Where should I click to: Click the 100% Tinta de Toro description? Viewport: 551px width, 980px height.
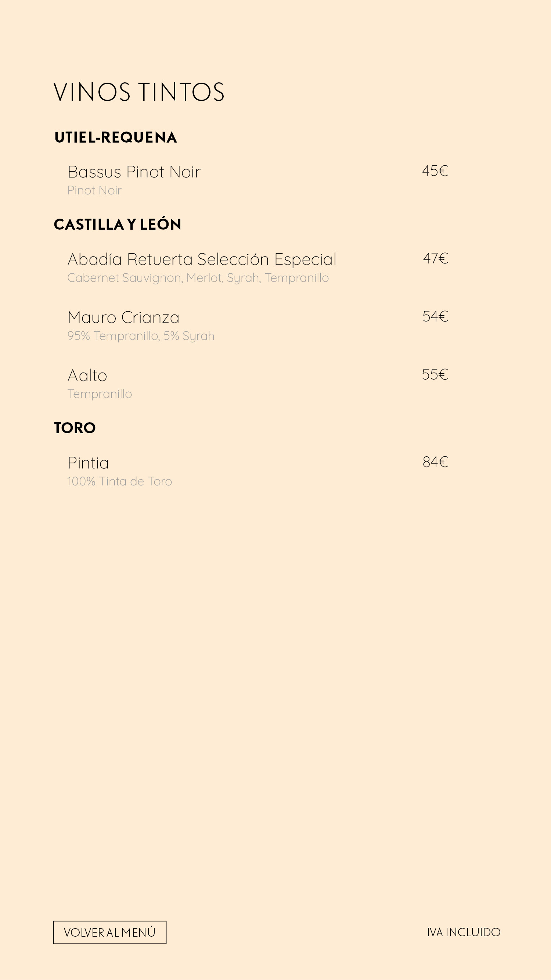pyautogui.click(x=119, y=482)
